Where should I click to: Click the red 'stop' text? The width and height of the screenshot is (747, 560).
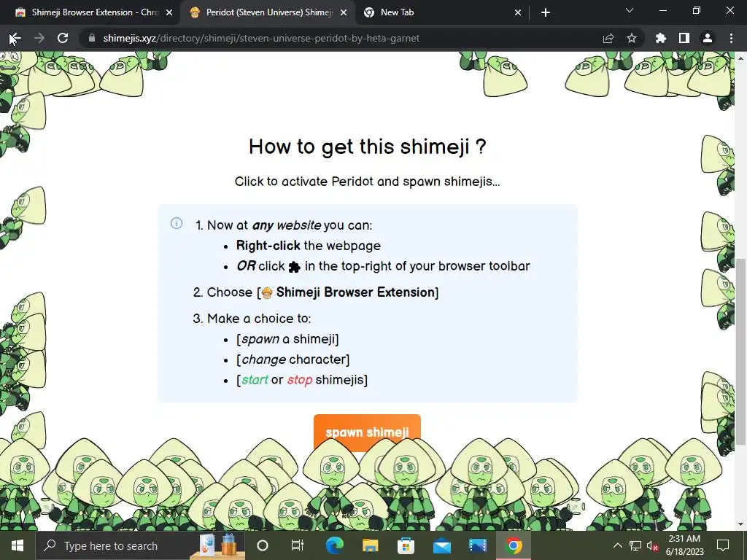[x=300, y=379]
